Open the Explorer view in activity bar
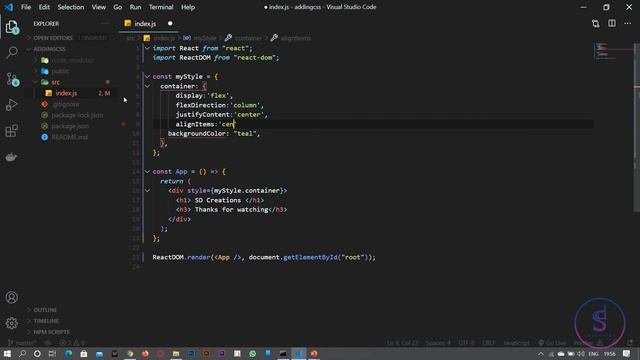Image resolution: width=640 pixels, height=360 pixels. [x=12, y=27]
